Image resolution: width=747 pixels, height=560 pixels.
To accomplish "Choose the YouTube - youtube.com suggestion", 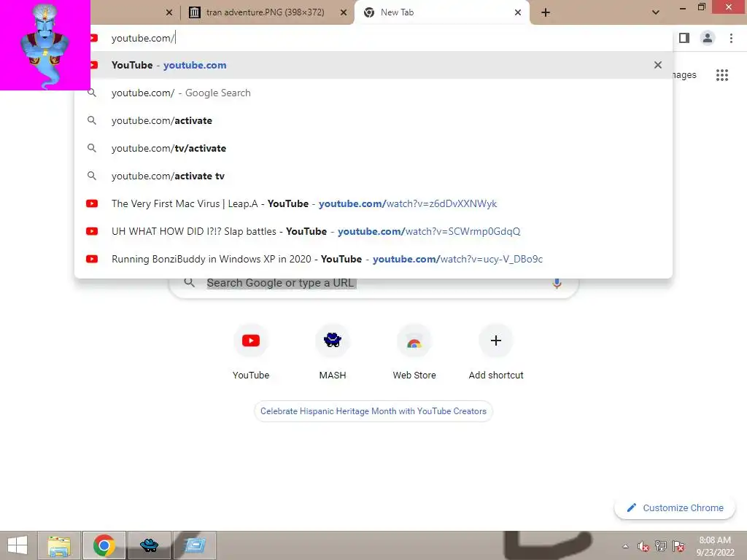I will 373,65.
